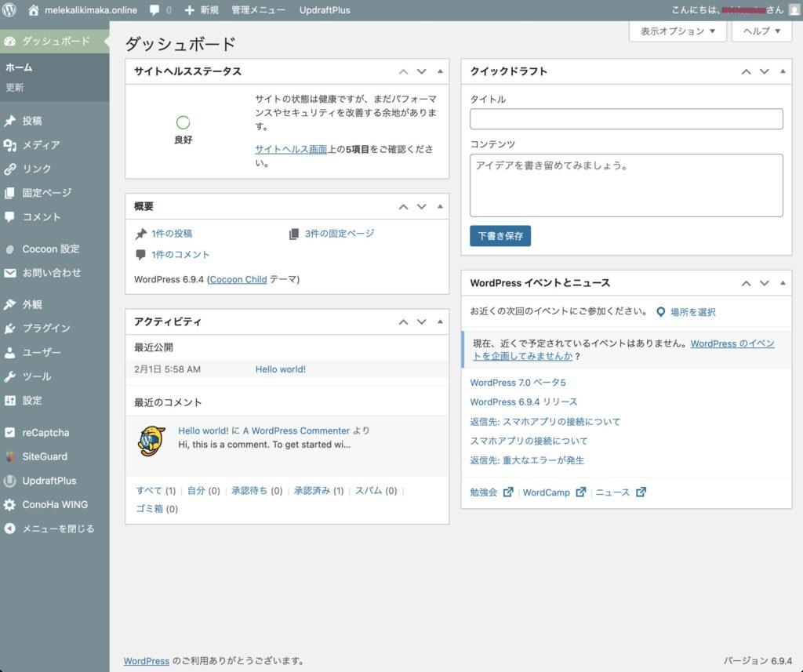Image resolution: width=803 pixels, height=672 pixels.
Task: Open the ヘルプ dropdown tab
Action: 761,31
